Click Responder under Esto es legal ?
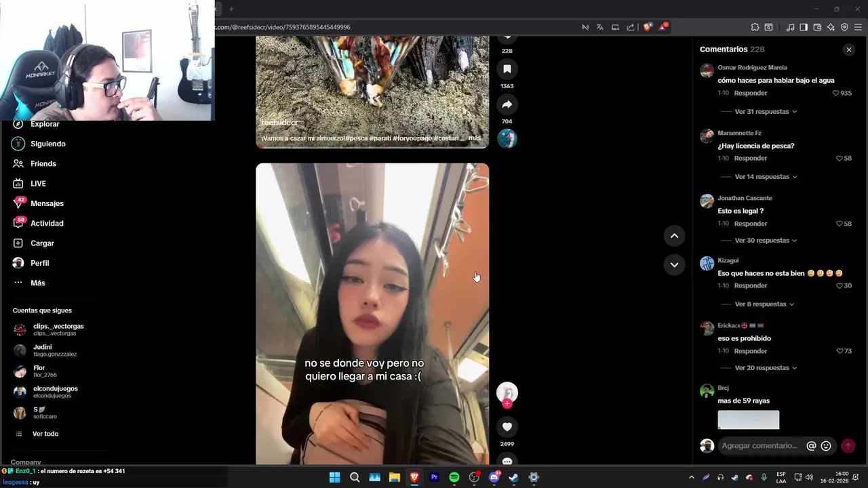The image size is (868, 488). pos(751,224)
